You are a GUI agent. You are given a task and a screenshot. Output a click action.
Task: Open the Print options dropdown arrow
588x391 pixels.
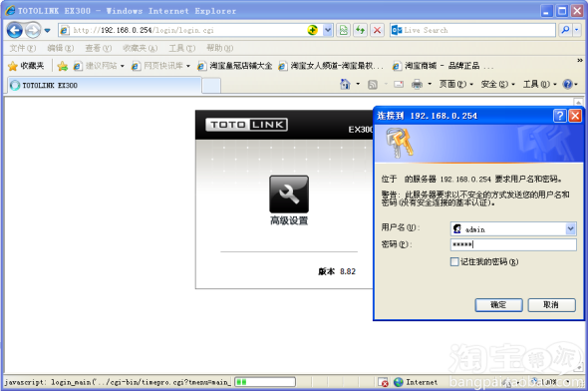click(430, 84)
